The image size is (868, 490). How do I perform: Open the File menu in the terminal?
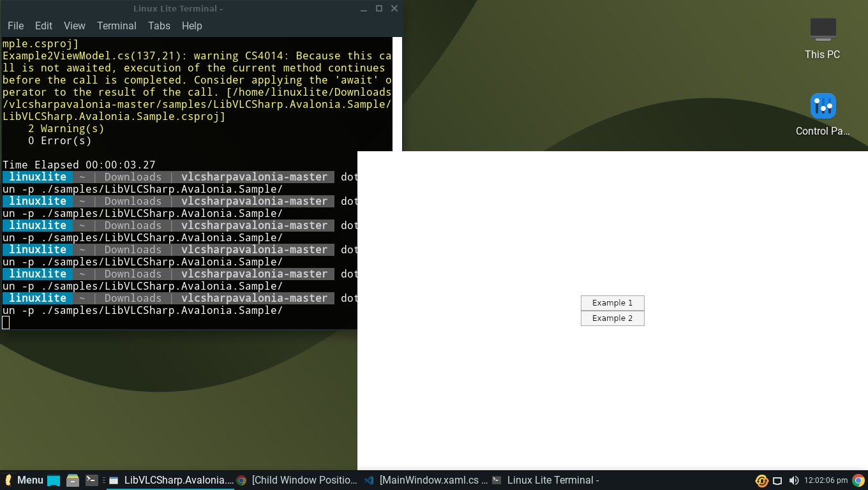[x=15, y=26]
